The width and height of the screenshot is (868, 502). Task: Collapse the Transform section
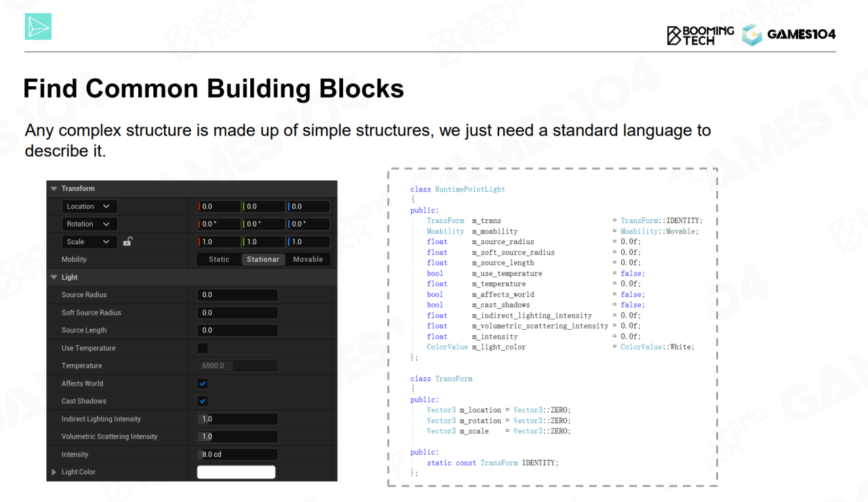(x=54, y=189)
